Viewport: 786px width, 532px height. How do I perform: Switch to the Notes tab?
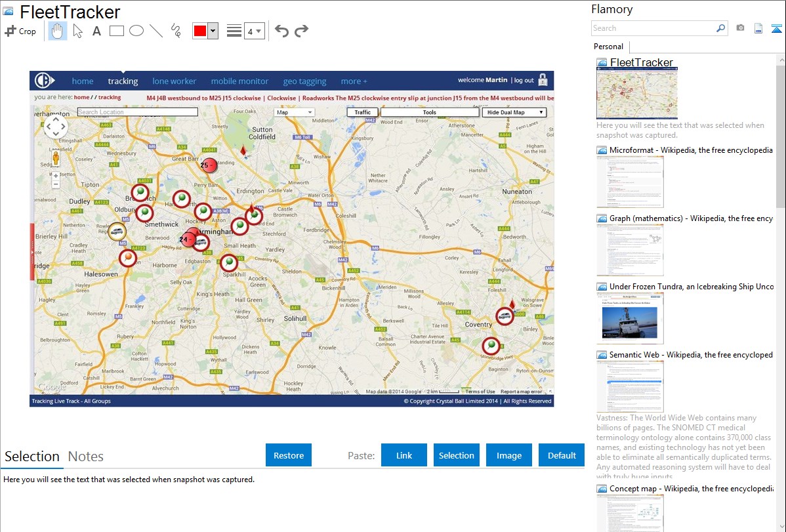(x=86, y=457)
